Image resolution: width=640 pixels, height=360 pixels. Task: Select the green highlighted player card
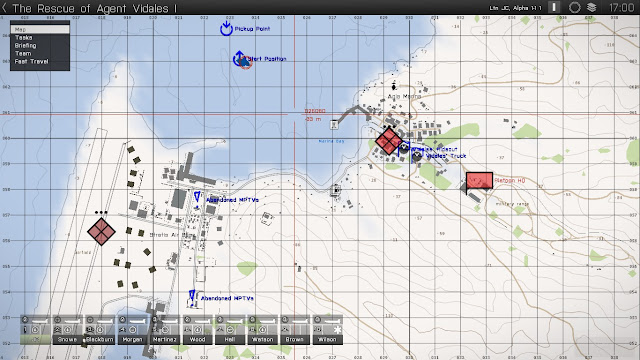[x=35, y=330]
